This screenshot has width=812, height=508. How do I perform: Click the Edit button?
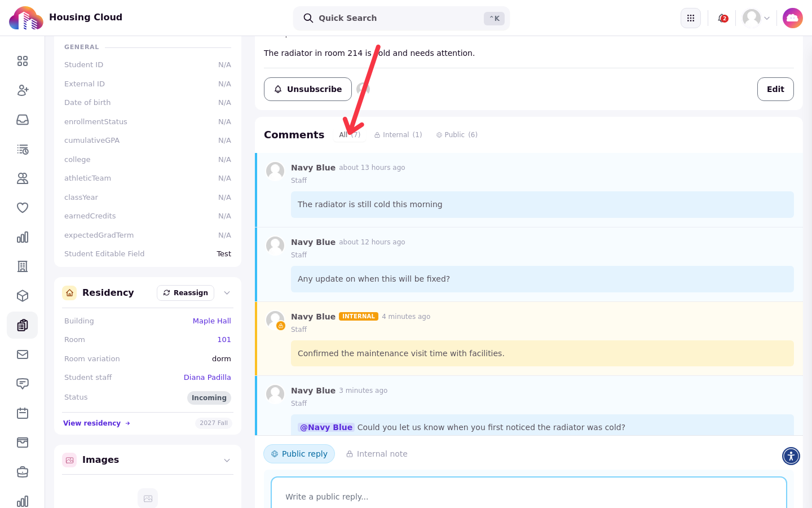[x=775, y=89]
